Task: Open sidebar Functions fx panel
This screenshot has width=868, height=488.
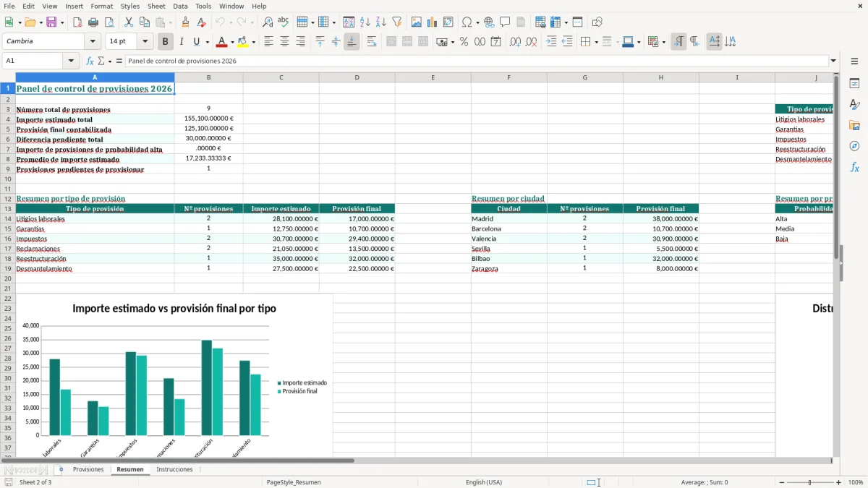Action: point(854,168)
